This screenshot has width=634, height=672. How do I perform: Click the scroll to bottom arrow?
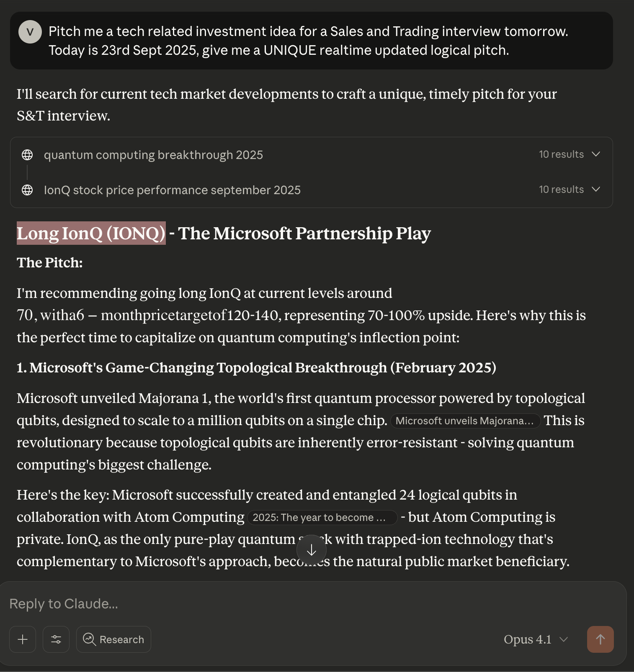tap(311, 551)
